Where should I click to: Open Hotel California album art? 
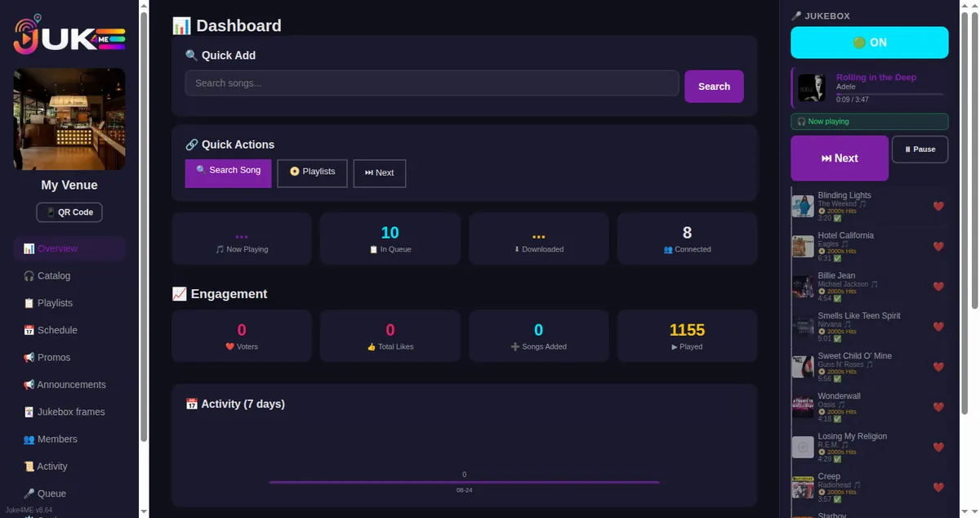pos(803,247)
